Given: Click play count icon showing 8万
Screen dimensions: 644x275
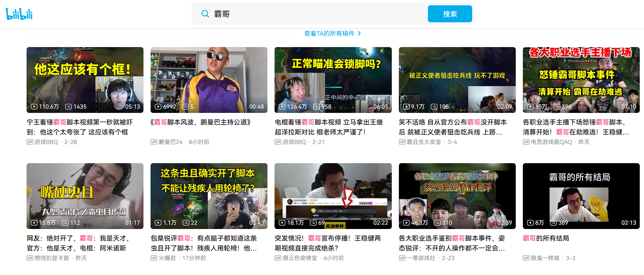Looking at the screenshot, I should (530, 223).
